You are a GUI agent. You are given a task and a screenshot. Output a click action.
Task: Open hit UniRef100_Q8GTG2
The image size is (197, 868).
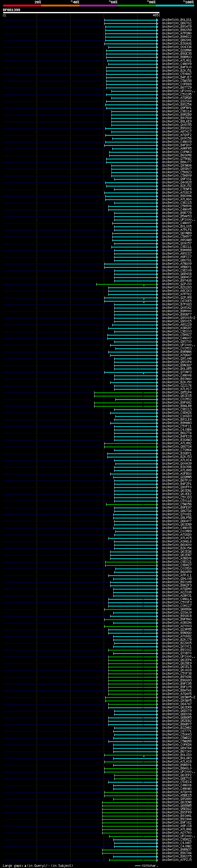176,23
